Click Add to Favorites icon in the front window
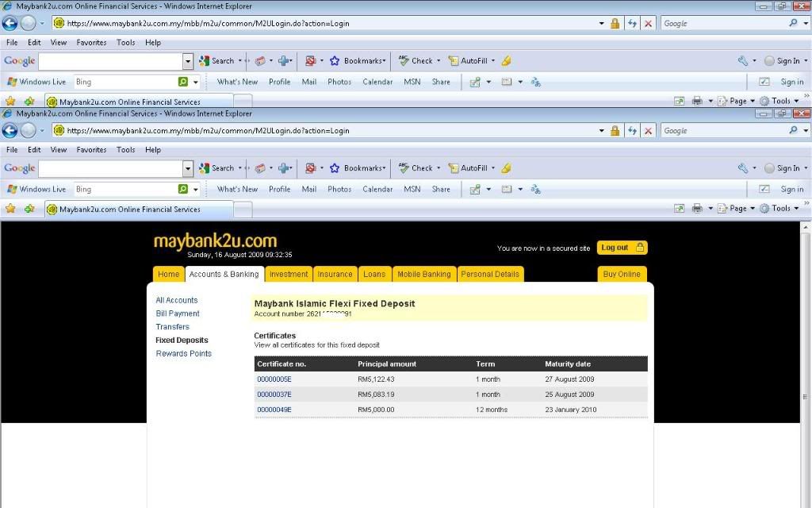 pos(29,209)
